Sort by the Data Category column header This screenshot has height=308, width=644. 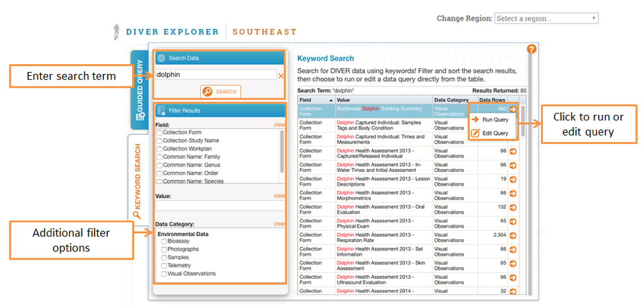pos(456,100)
